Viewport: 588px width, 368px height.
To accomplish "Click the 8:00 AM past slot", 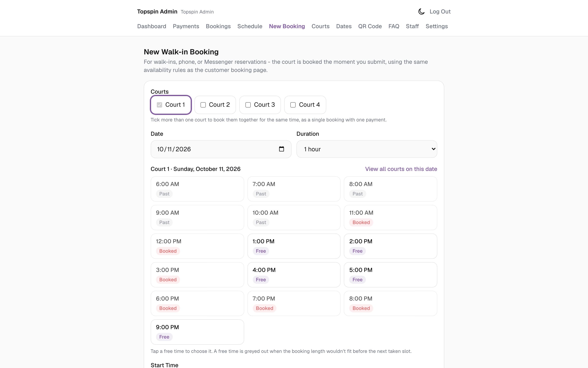I will [390, 189].
